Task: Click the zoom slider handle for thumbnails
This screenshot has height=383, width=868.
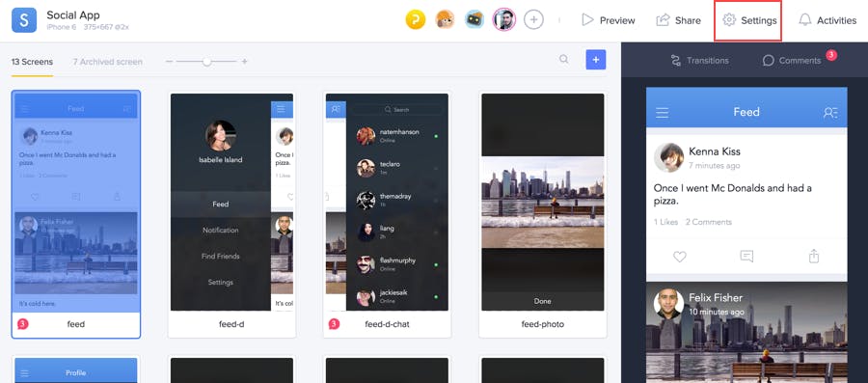Action: click(206, 62)
